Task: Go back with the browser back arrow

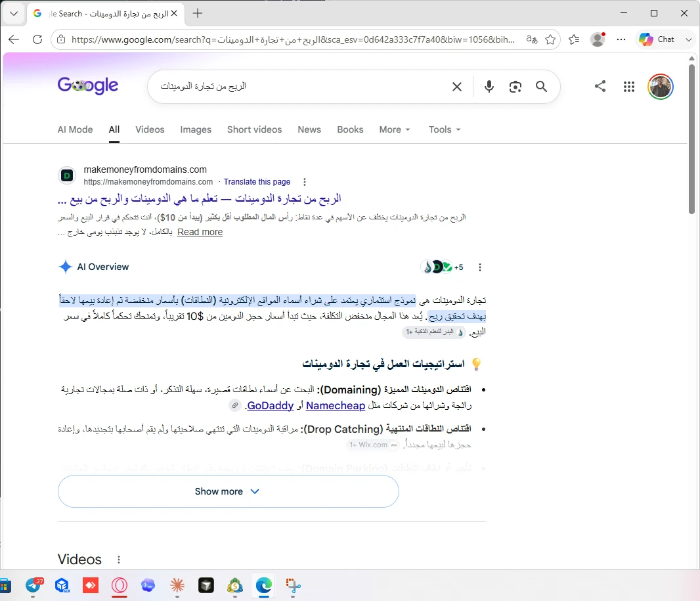Action: click(x=14, y=39)
